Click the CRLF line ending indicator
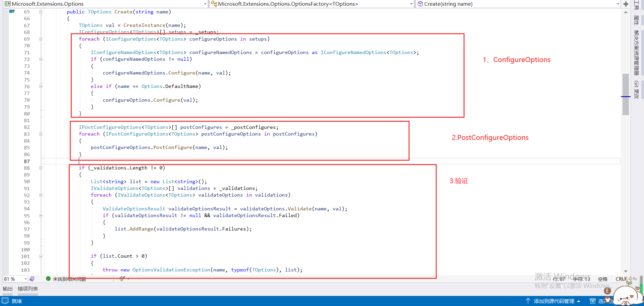 (621, 279)
